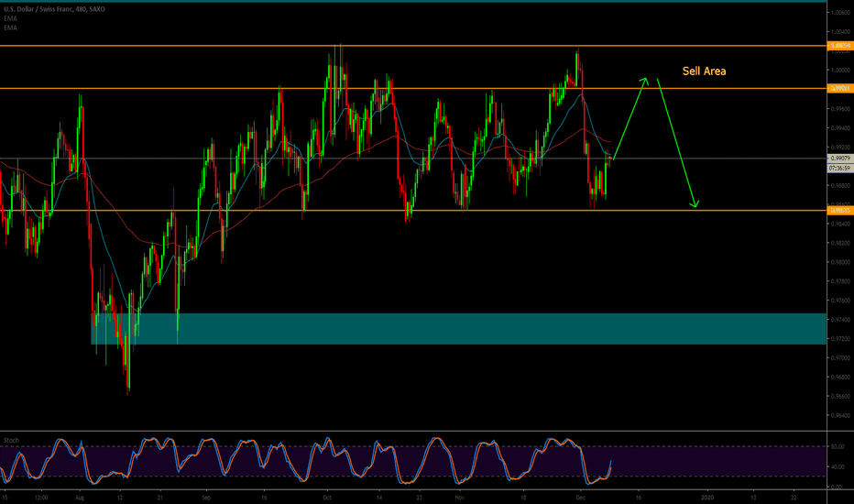Select the green upward projection arrow
Viewport: 854px width, 504px height.
630,118
